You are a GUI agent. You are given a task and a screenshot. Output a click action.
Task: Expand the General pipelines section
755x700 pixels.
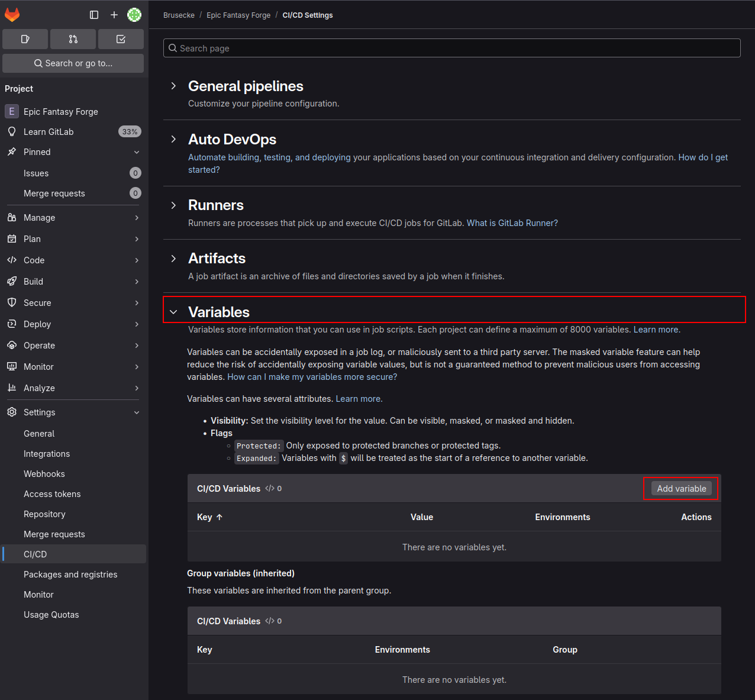point(173,86)
